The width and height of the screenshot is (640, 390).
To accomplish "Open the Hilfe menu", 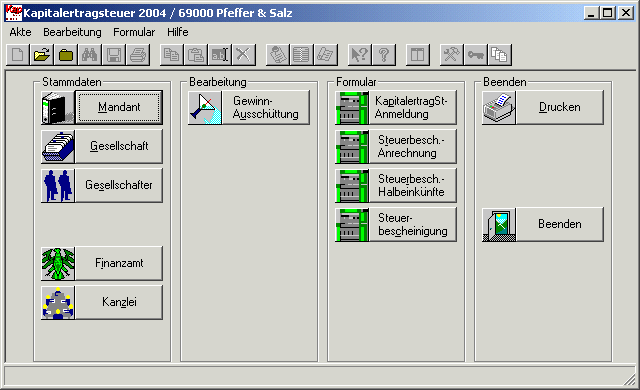I will pos(178,32).
